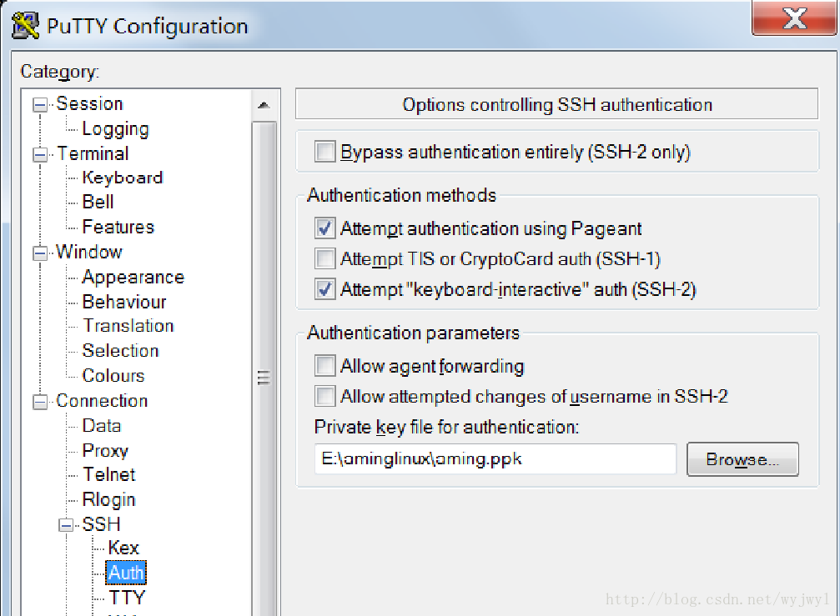This screenshot has height=616, width=840.
Task: Enable Allow agent forwarding
Action: (x=324, y=366)
